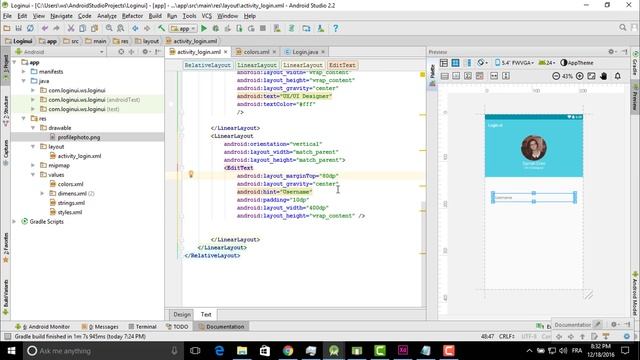Click the search magnifier at top right

point(622,27)
